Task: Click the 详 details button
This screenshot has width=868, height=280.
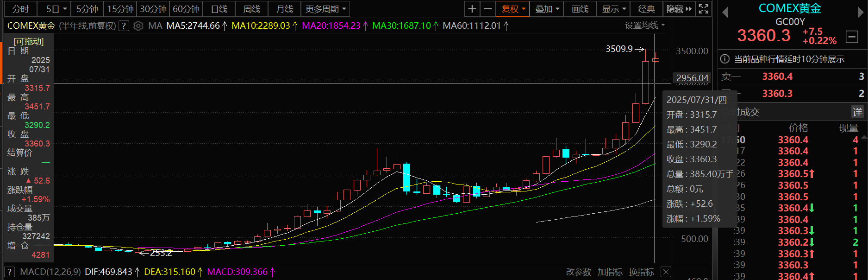Action: coord(857,112)
